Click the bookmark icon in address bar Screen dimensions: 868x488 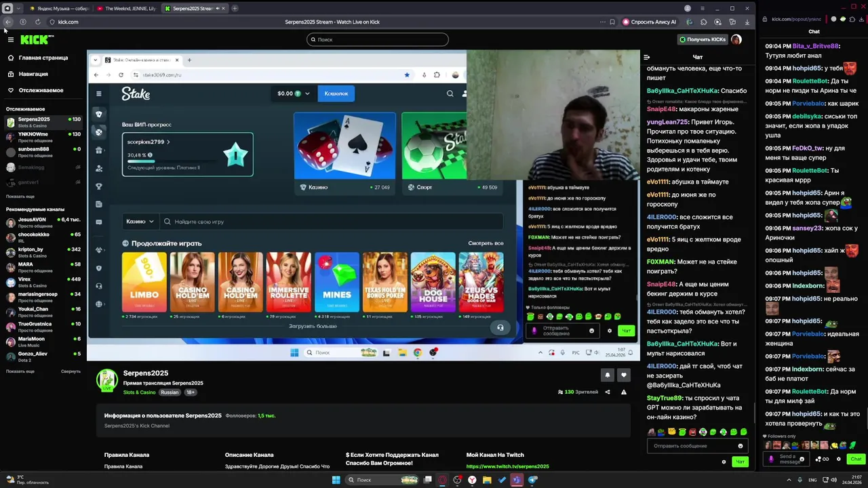coord(612,22)
